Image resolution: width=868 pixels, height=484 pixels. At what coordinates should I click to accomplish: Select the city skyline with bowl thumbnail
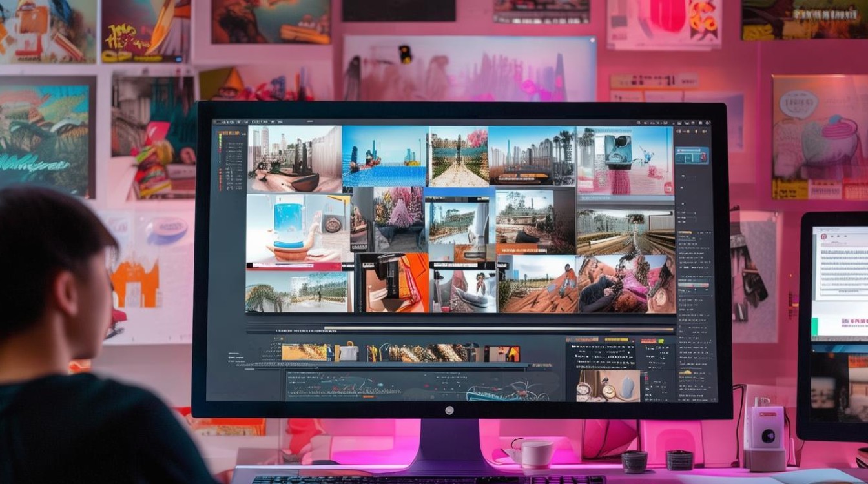point(294,158)
